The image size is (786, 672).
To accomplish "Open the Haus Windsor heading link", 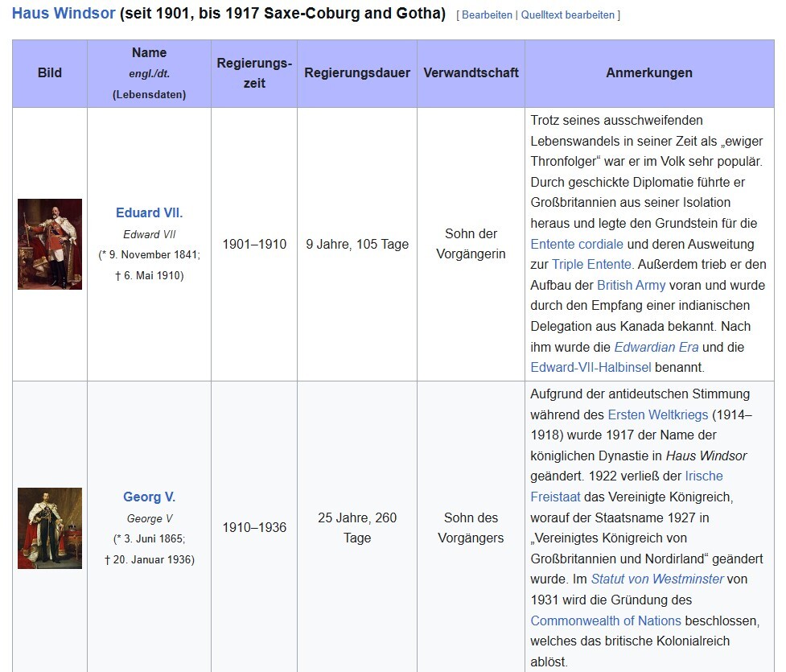I will click(64, 13).
